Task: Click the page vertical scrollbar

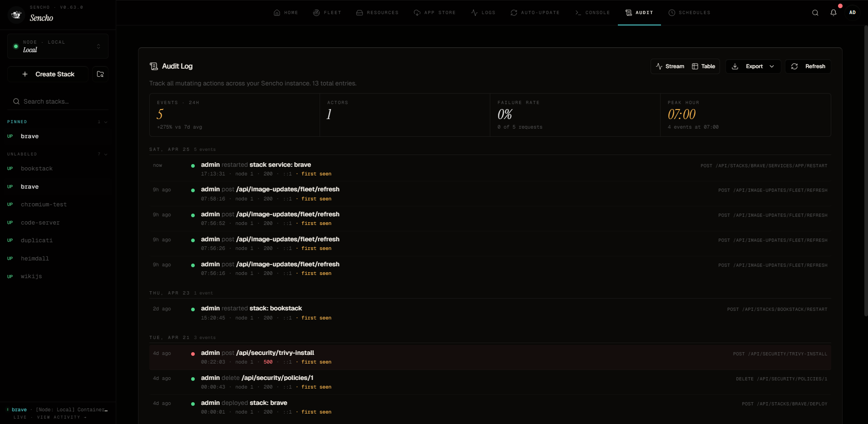Action: (x=866, y=170)
